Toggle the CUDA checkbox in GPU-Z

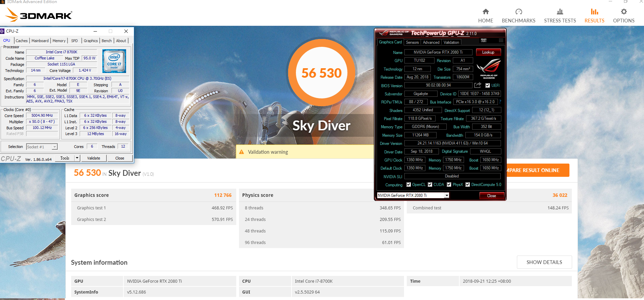click(430, 185)
